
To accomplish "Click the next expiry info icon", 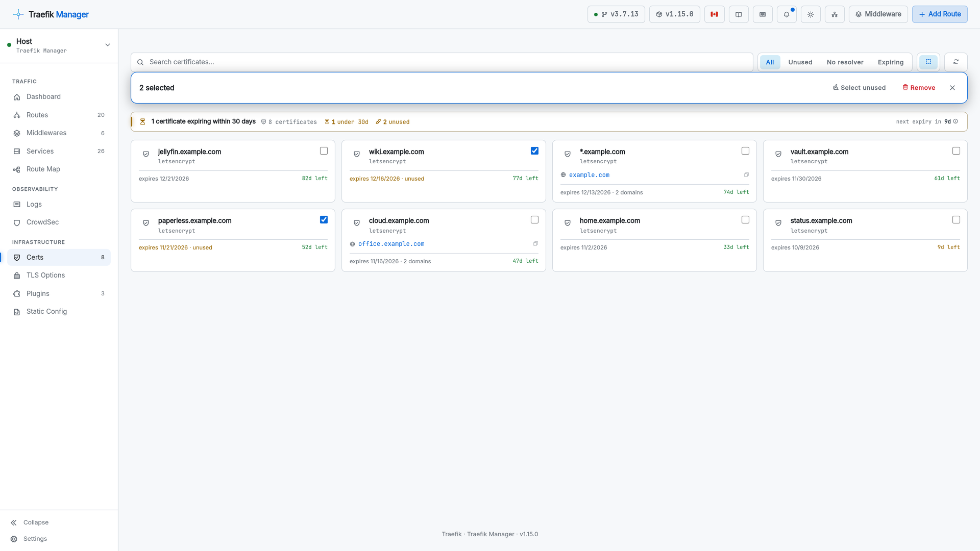I will click(955, 121).
